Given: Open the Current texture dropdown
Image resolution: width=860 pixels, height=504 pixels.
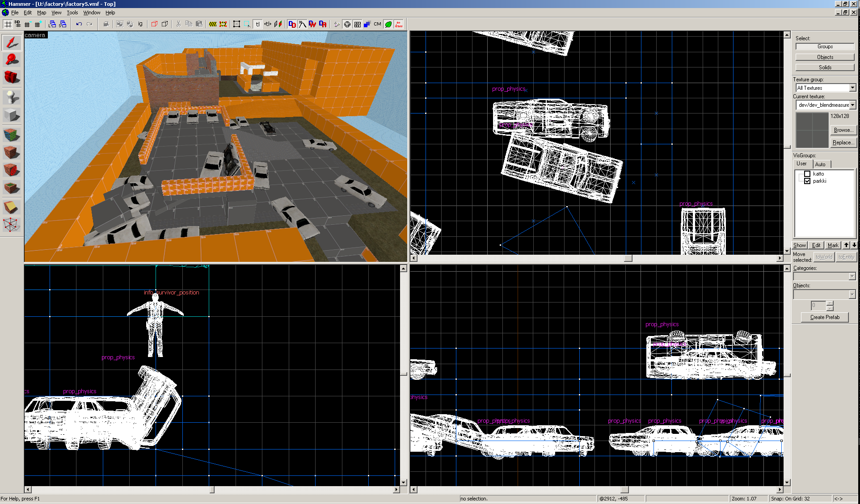Looking at the screenshot, I should point(852,105).
